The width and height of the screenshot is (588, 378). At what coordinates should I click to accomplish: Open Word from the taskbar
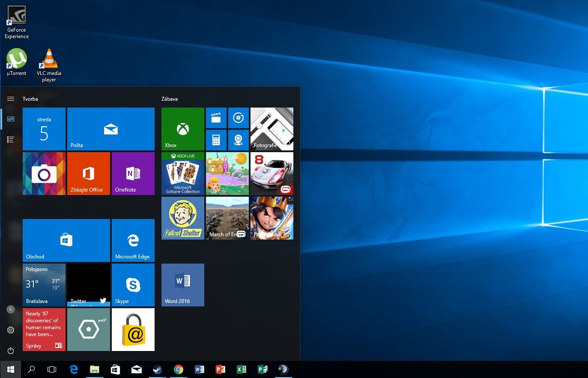[199, 370]
